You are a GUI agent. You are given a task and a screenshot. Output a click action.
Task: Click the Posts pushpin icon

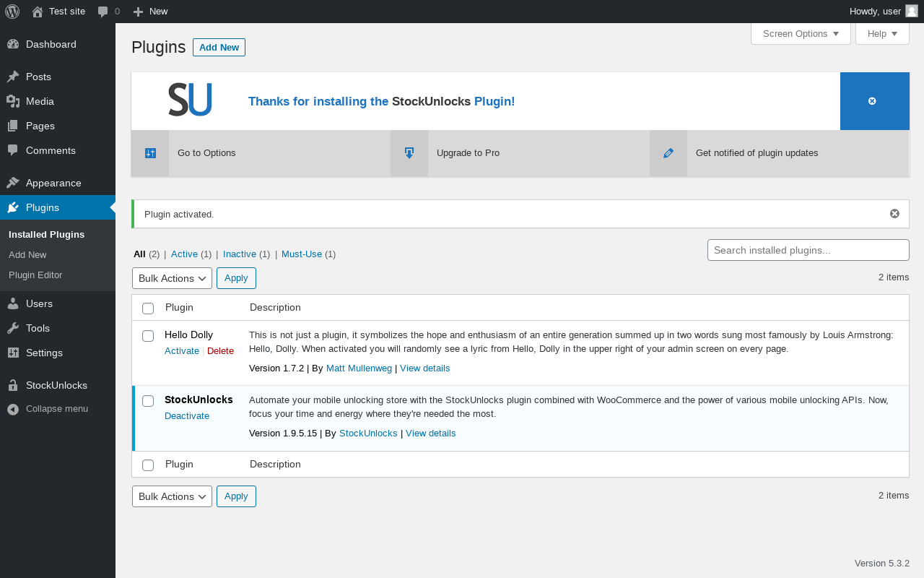(x=13, y=77)
